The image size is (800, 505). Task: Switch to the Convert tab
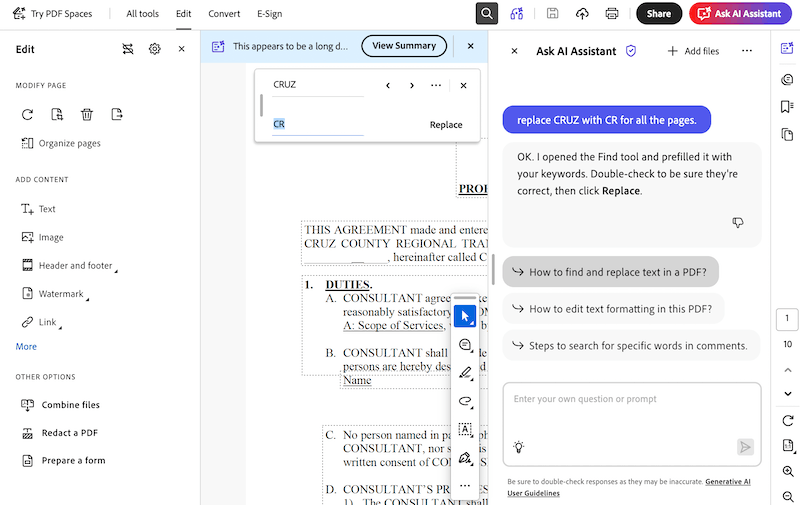coord(224,14)
